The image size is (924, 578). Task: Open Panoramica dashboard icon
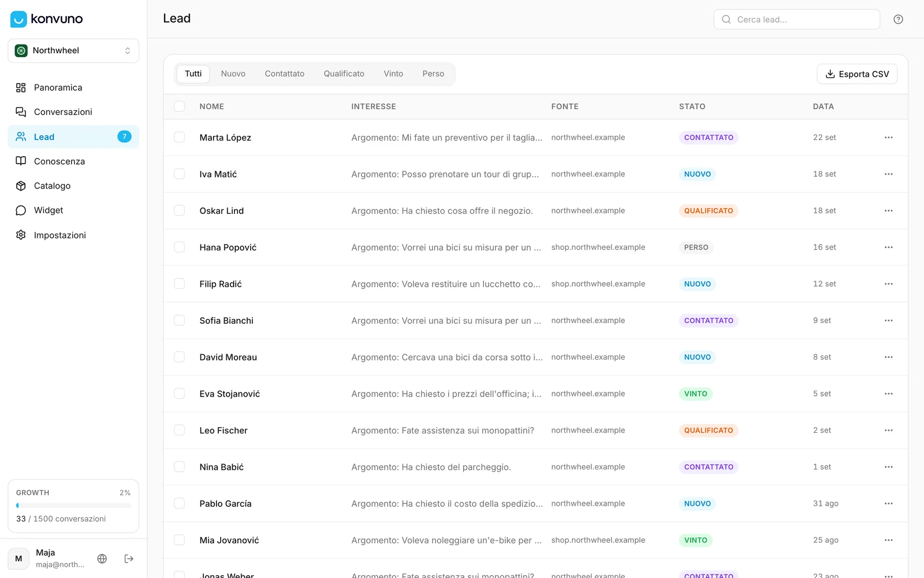point(21,88)
